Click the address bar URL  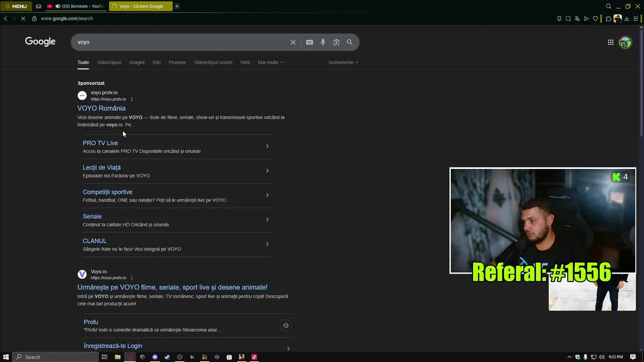66,19
